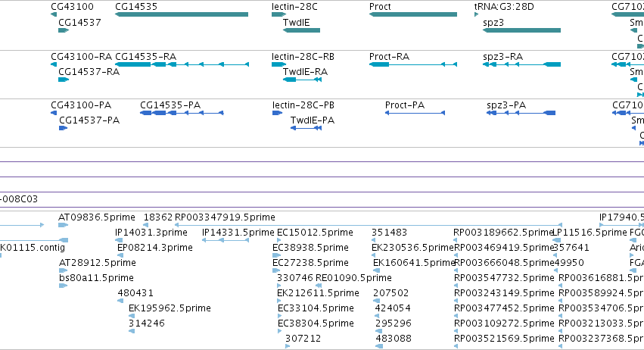Click the lectin-28C-PB feature
Image resolution: width=644 pixels, height=350 pixels.
point(277,113)
